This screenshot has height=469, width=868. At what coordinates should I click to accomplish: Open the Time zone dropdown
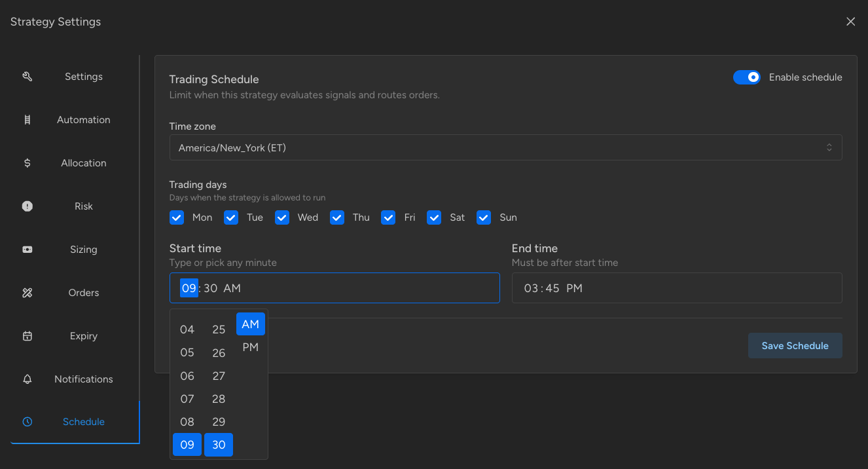coord(505,147)
